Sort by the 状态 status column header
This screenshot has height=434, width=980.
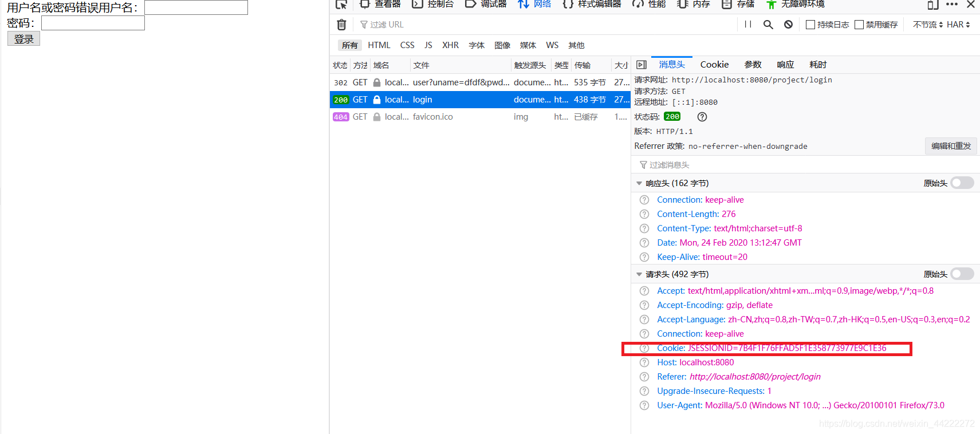coord(340,65)
